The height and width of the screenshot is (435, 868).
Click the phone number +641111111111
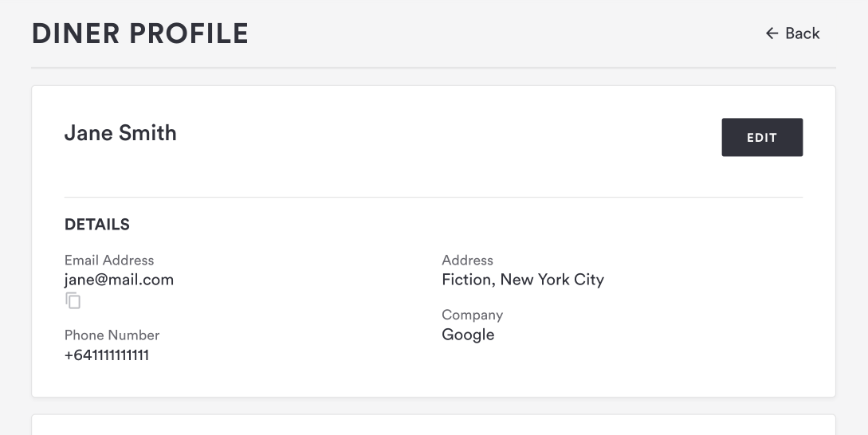click(107, 355)
